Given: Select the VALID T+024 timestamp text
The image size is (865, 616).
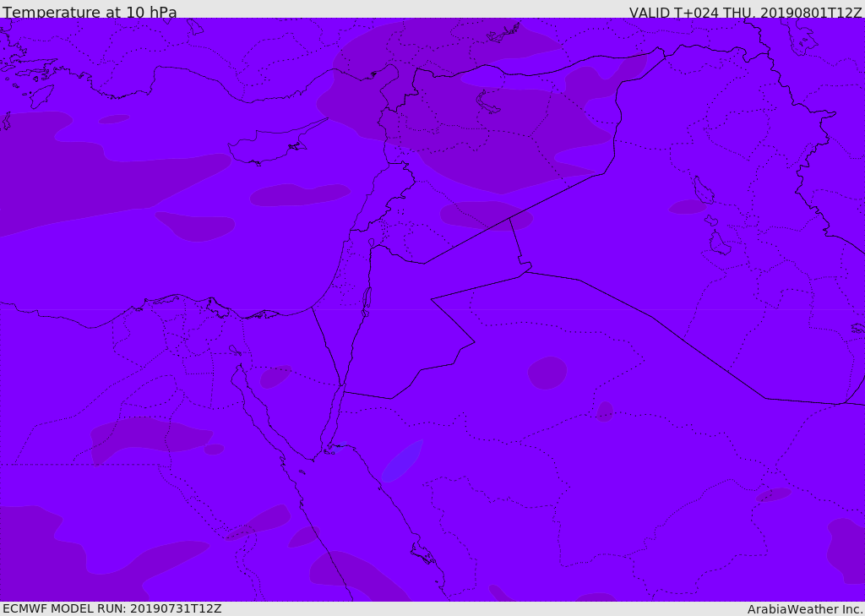Looking at the screenshot, I should pos(745,12).
